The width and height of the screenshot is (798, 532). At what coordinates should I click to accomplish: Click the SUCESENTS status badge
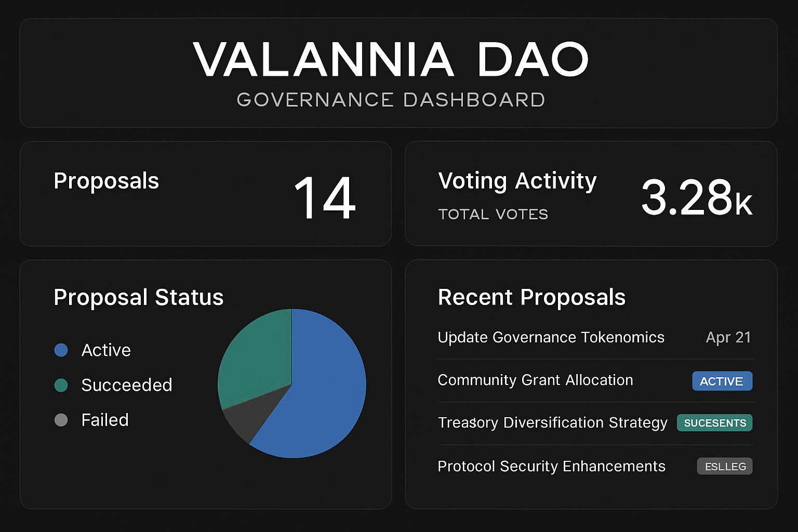click(714, 423)
